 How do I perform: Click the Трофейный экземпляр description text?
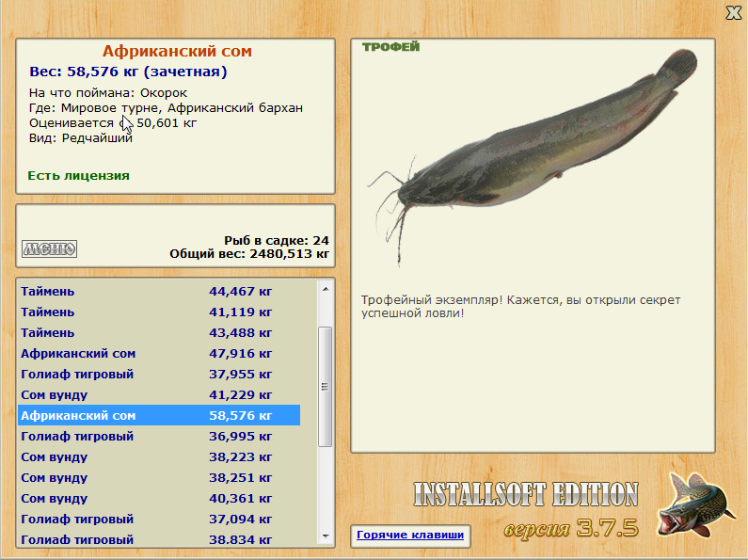click(520, 307)
